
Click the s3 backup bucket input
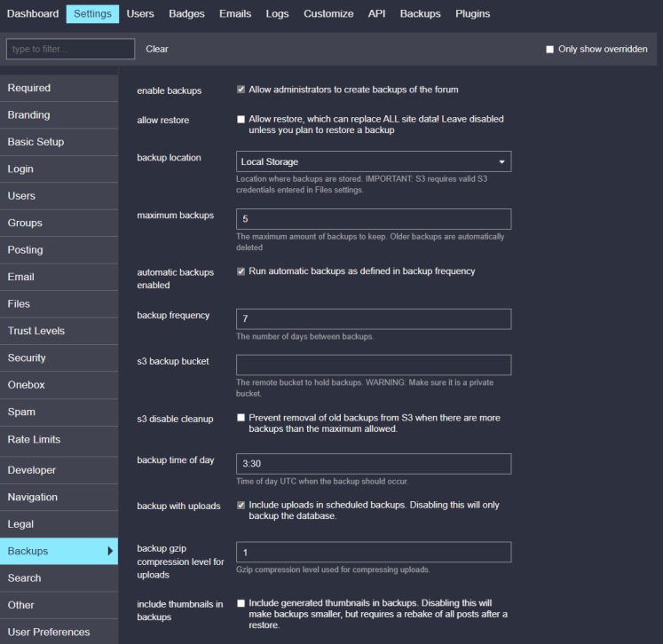(374, 365)
